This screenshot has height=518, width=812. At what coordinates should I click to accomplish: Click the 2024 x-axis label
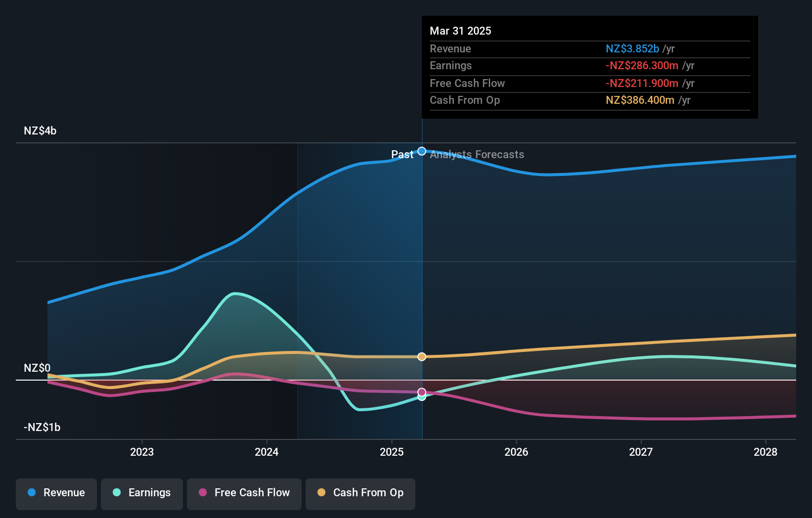tap(267, 452)
